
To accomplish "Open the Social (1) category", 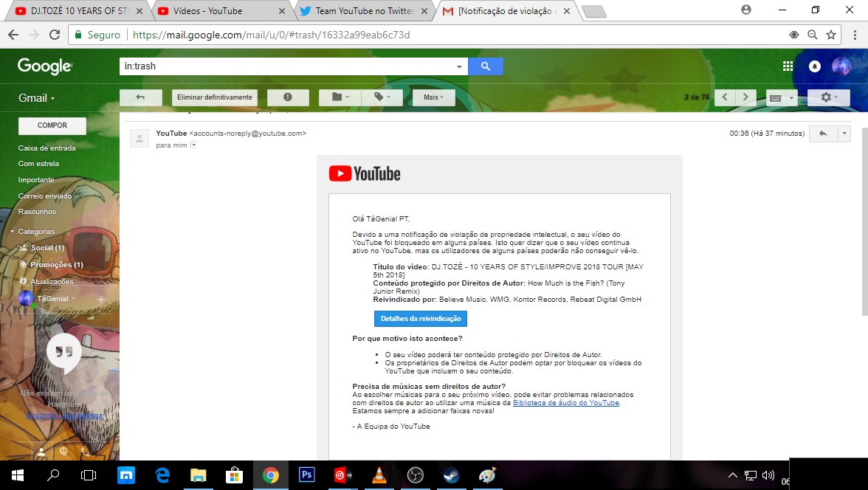I will (47, 247).
